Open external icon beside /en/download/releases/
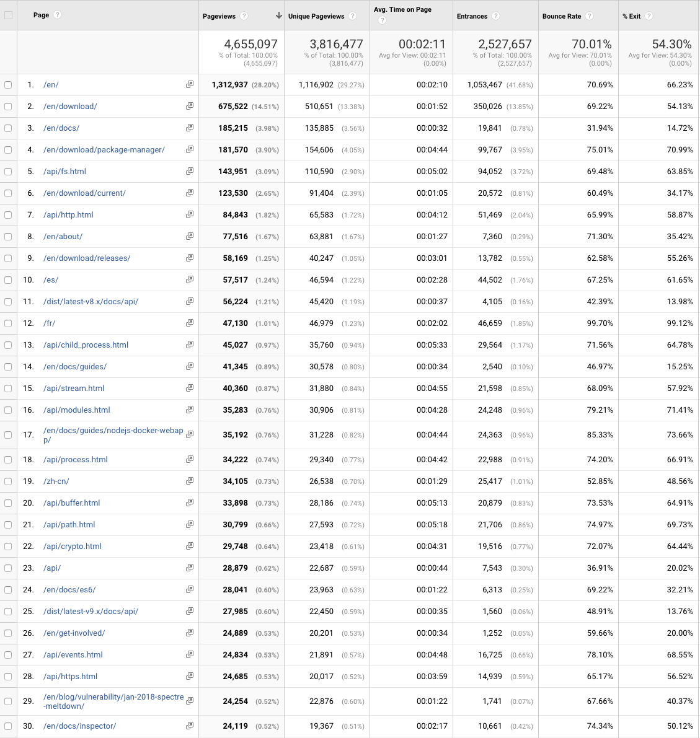The image size is (700, 738). coord(189,258)
